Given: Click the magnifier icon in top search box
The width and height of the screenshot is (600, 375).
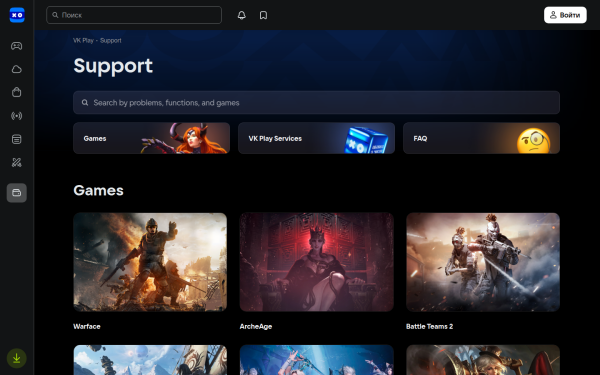Looking at the screenshot, I should [55, 15].
